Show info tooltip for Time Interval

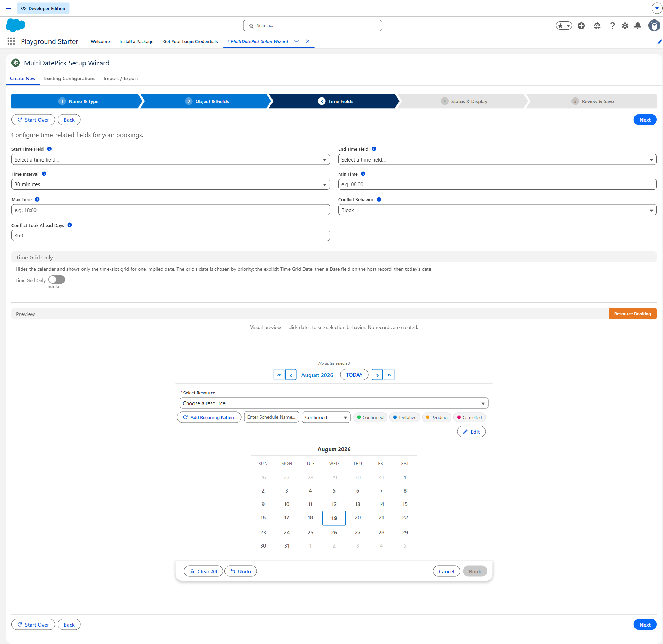coord(44,174)
